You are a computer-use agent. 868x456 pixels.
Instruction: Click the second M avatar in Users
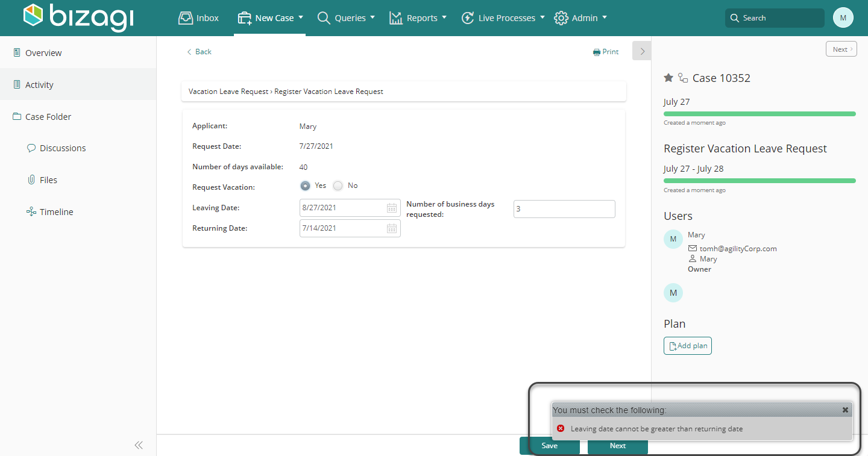[673, 293]
